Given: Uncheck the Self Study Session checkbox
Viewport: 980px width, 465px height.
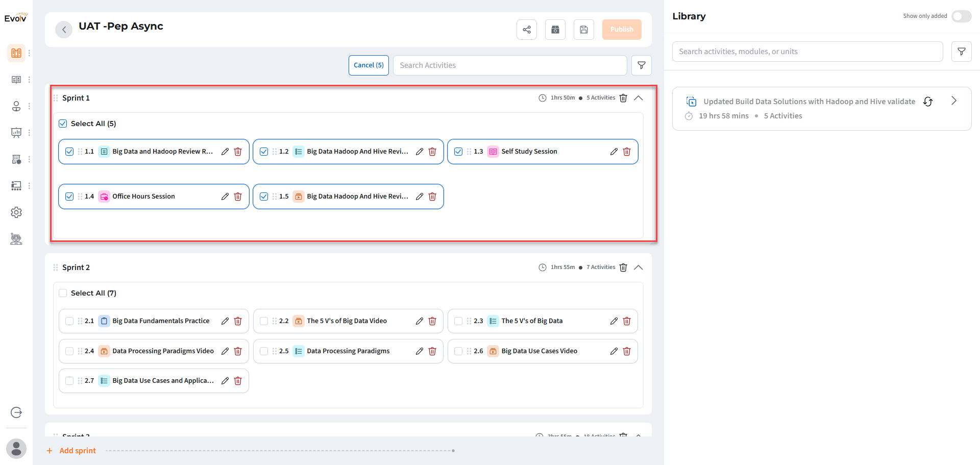Looking at the screenshot, I should pyautogui.click(x=458, y=152).
